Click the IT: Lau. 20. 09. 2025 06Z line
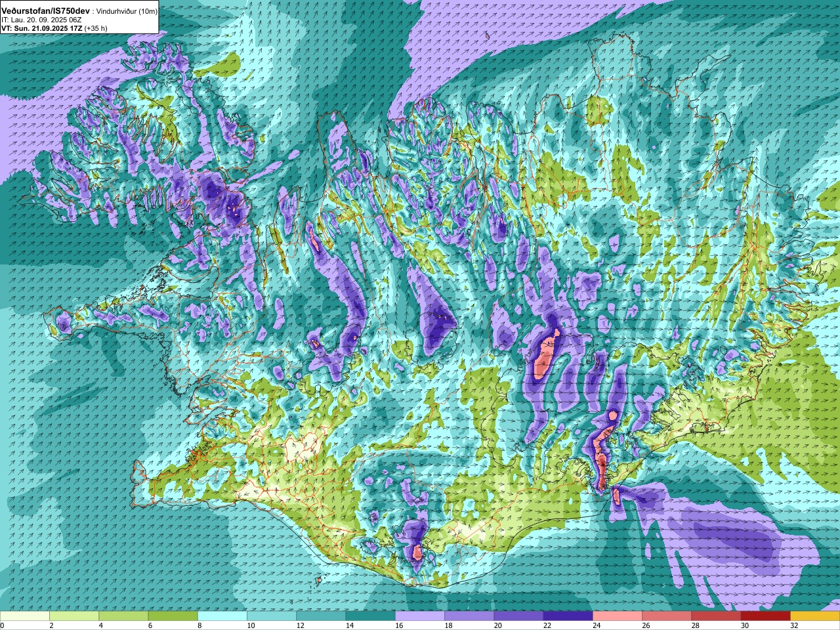The image size is (840, 630). tap(41, 20)
